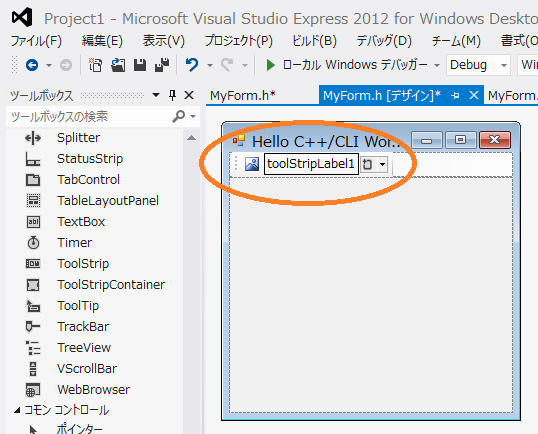Select the ToolStrip control icon
This screenshot has width=538, height=434.
[33, 263]
